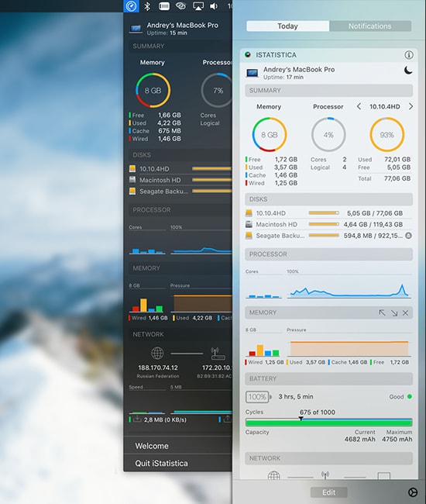Click the 10.10.4HD row in dark menu
Image resolution: width=426 pixels, height=504 pixels.
tap(180, 169)
